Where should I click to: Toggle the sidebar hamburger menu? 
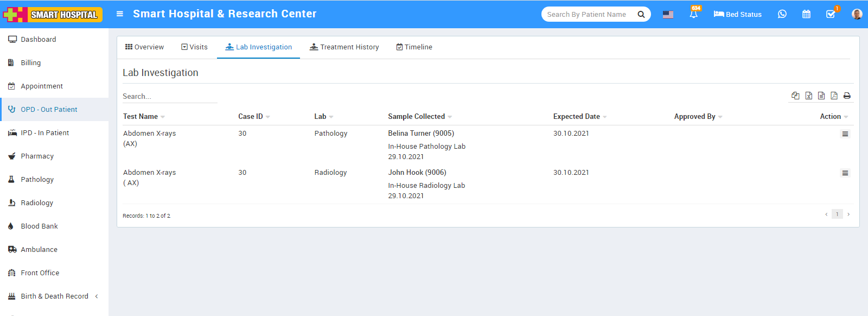(120, 14)
